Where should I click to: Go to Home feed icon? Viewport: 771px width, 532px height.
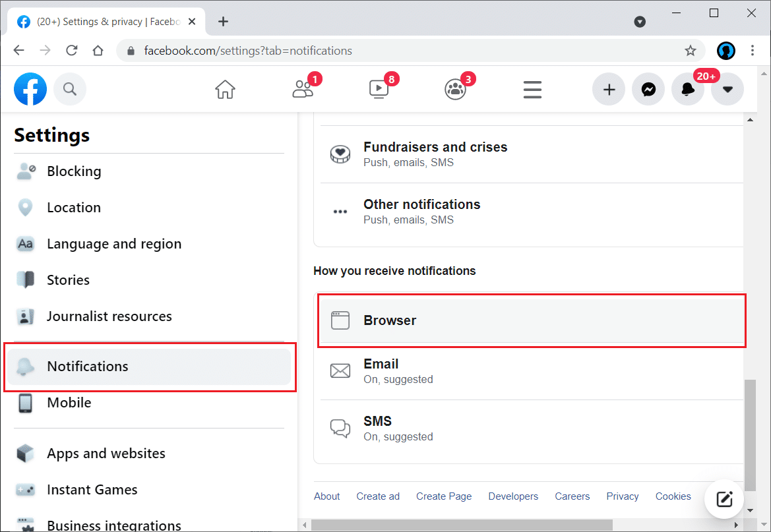pyautogui.click(x=226, y=89)
